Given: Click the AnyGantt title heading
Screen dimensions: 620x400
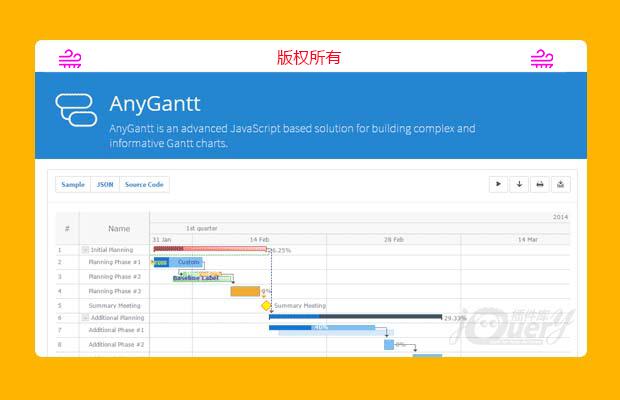Looking at the screenshot, I should click(x=155, y=103).
